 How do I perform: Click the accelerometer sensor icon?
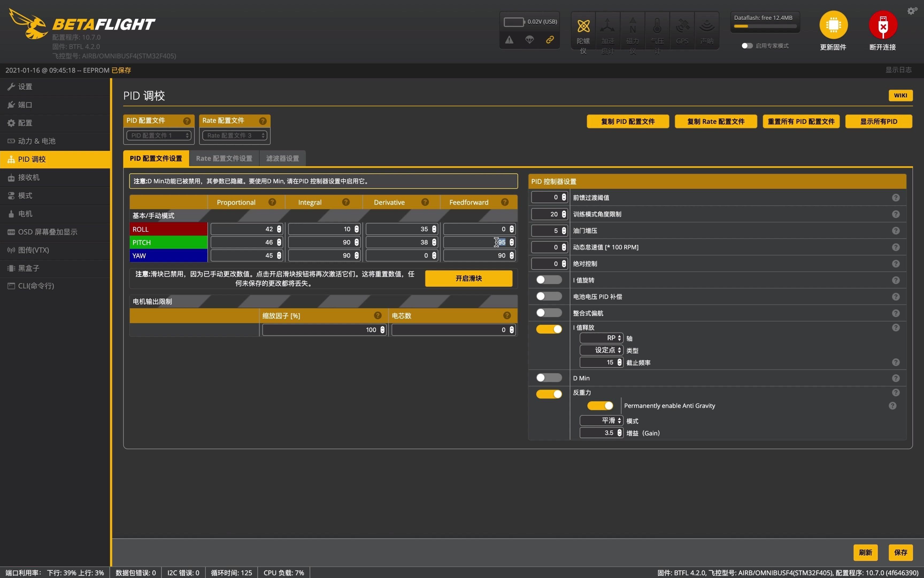607,26
